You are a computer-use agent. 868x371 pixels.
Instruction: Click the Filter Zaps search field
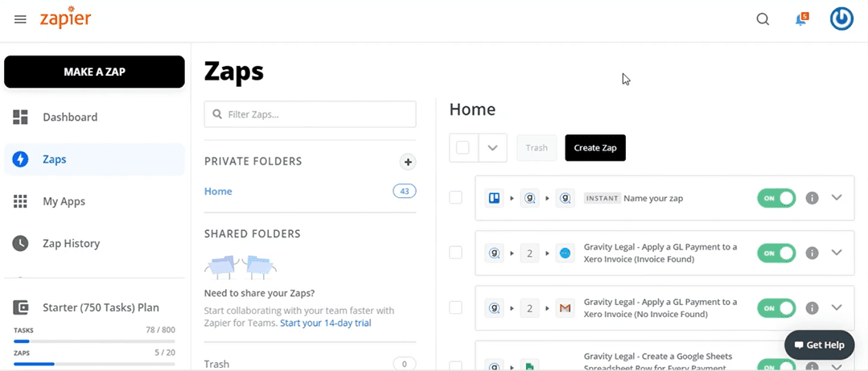310,114
